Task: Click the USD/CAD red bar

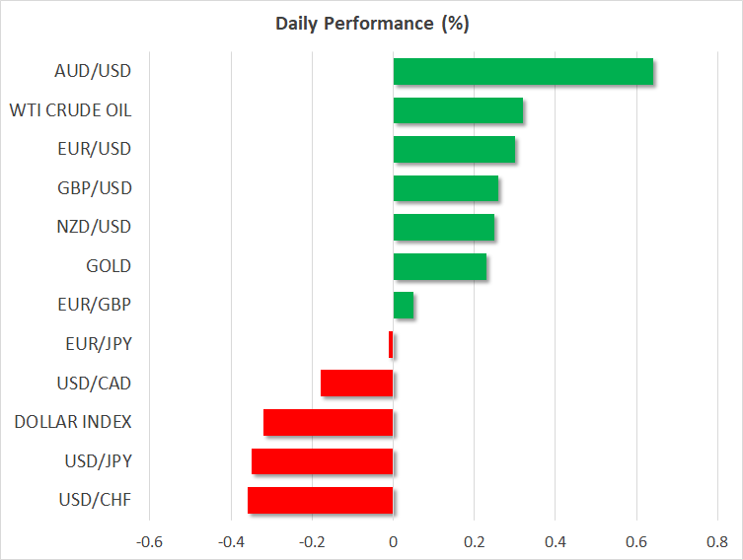Action: pos(357,384)
